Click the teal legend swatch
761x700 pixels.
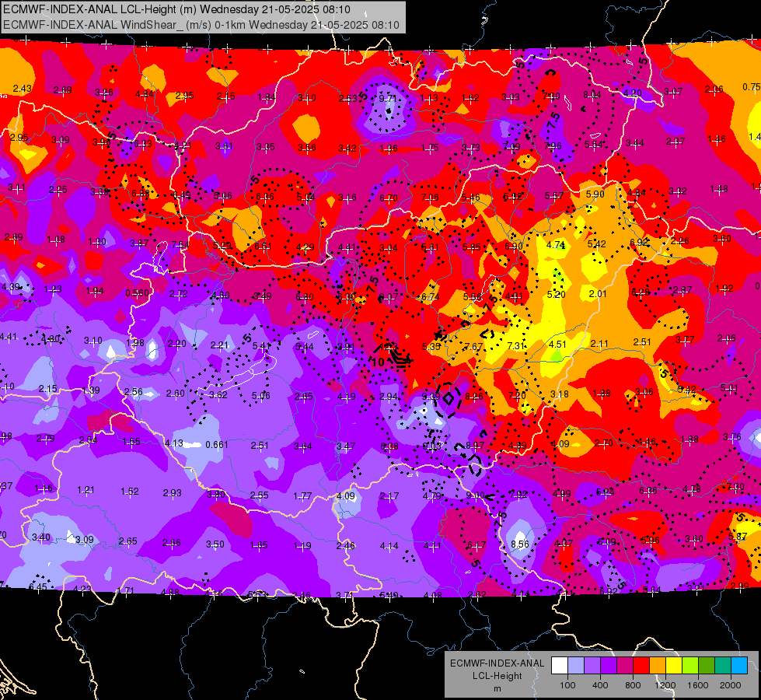click(723, 665)
